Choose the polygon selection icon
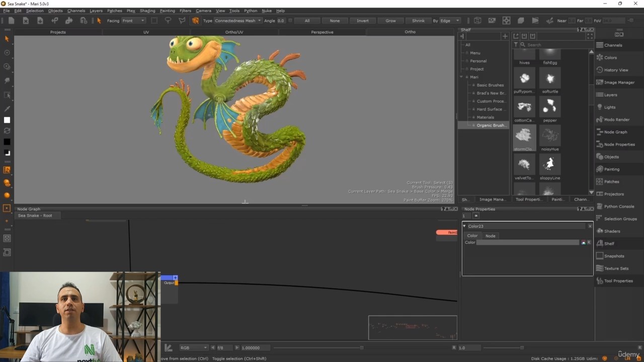The image size is (644, 362). coord(182,21)
